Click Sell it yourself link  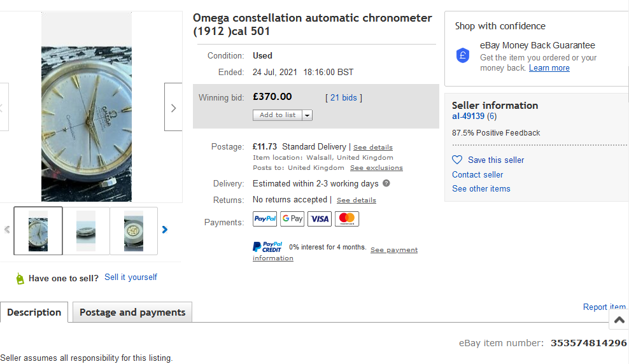131,277
